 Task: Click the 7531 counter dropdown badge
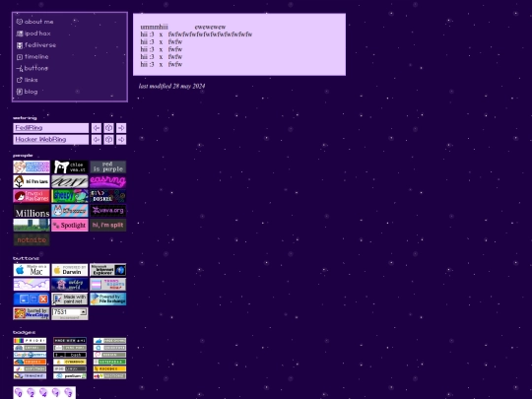(x=70, y=314)
